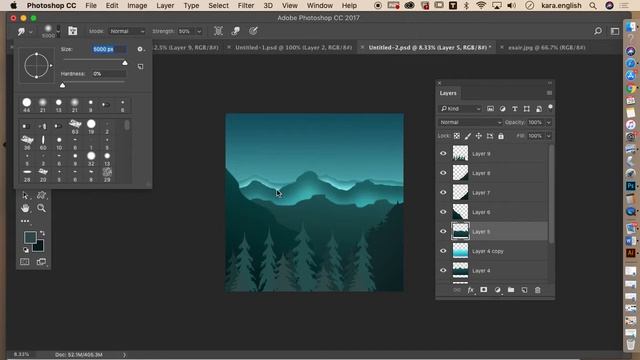The width and height of the screenshot is (640, 360).
Task: Toggle lock position move icon
Action: (x=478, y=136)
